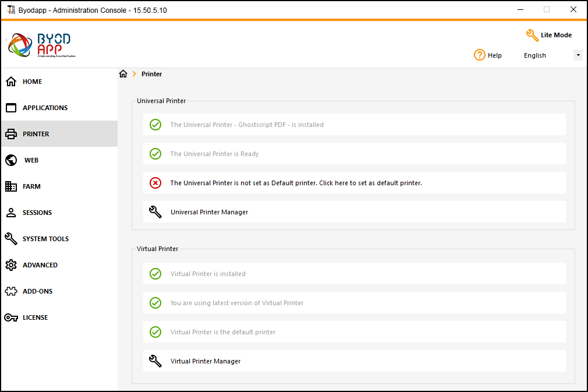The height and width of the screenshot is (392, 588).
Task: Click the Home house icon in sidebar
Action: 11,82
